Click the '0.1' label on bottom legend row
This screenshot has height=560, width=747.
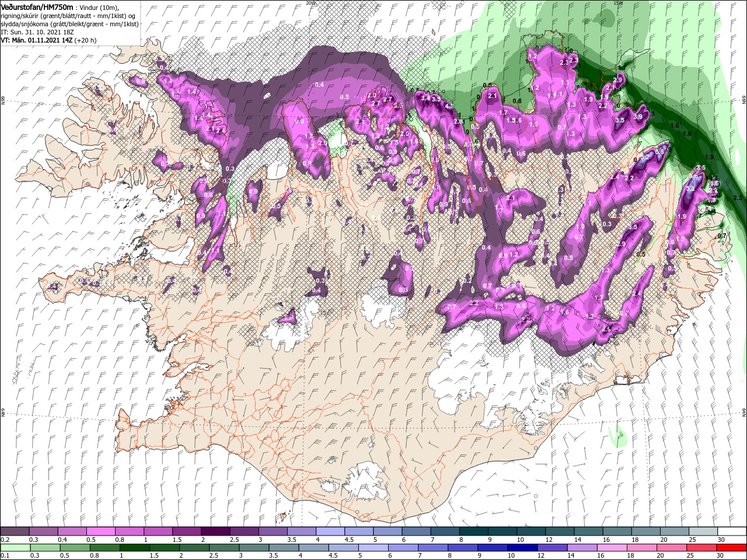(5, 556)
